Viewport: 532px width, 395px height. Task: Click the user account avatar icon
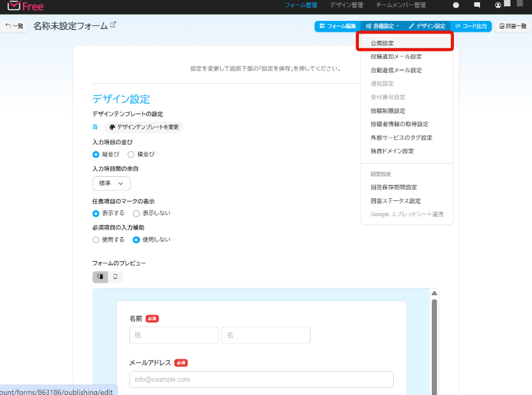498,5
